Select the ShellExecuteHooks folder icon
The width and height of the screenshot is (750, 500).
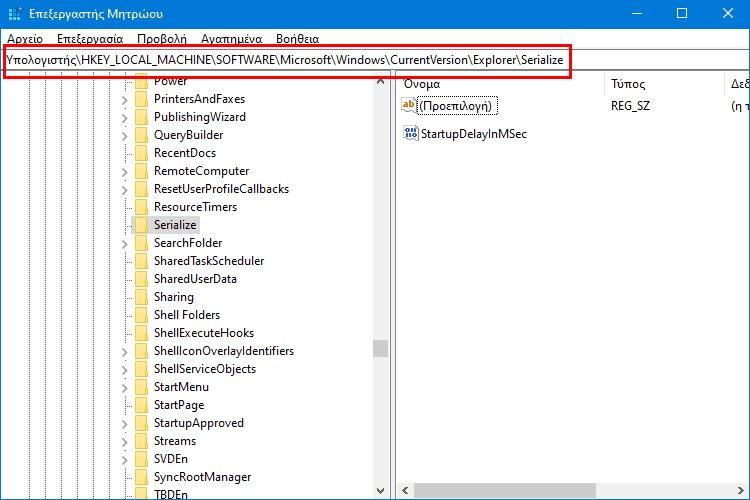coord(141,333)
